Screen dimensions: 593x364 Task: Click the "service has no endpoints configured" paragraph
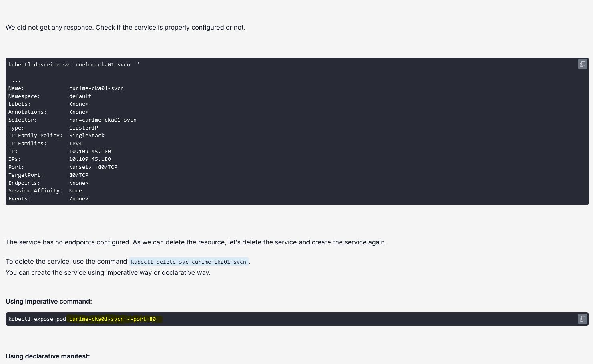(196, 242)
